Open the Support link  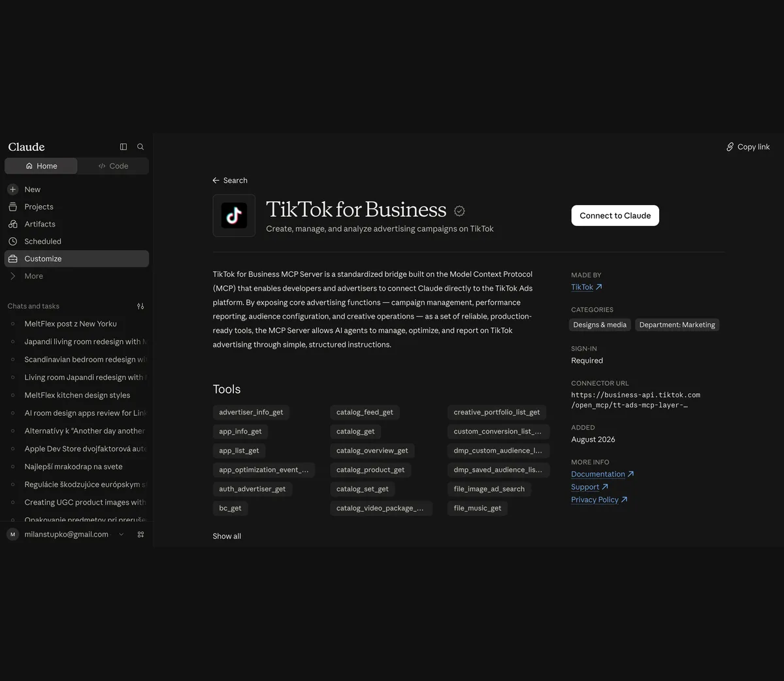pos(585,487)
